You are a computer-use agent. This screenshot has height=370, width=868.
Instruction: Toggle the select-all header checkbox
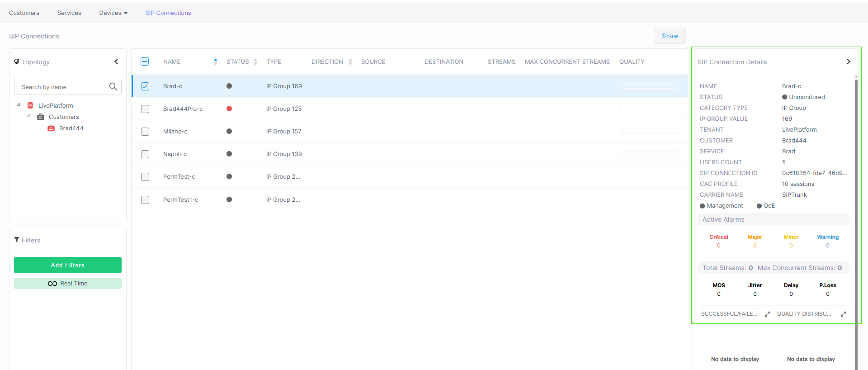(x=145, y=62)
